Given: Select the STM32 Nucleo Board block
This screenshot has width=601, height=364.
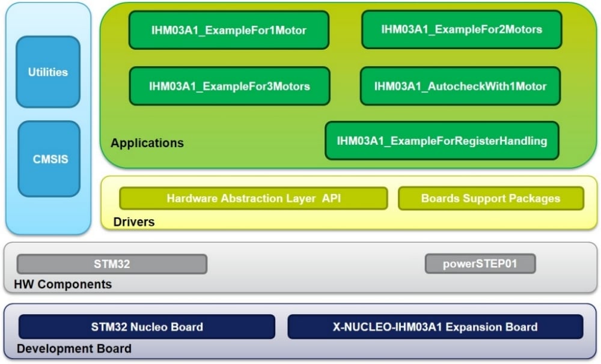Looking at the screenshot, I should click(147, 327).
